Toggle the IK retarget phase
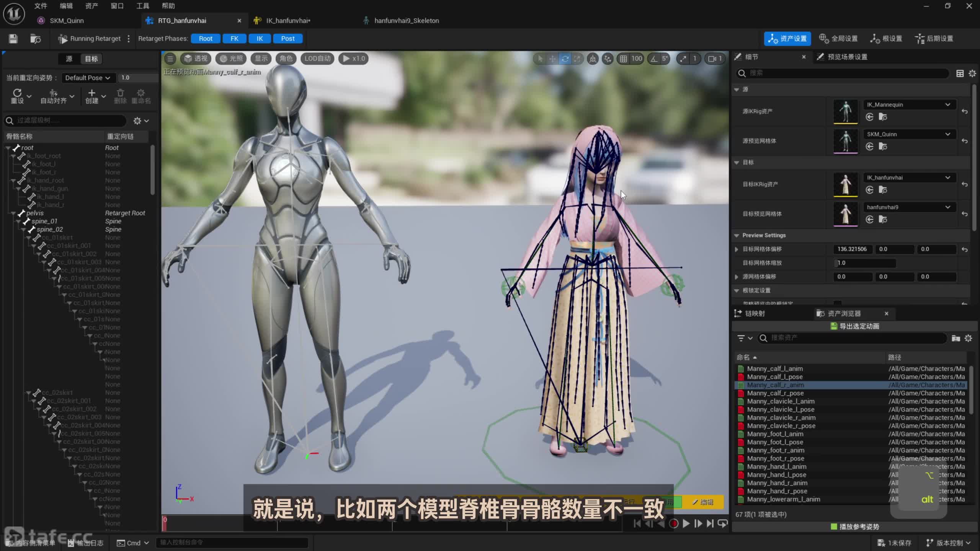The width and height of the screenshot is (980, 551). click(260, 39)
